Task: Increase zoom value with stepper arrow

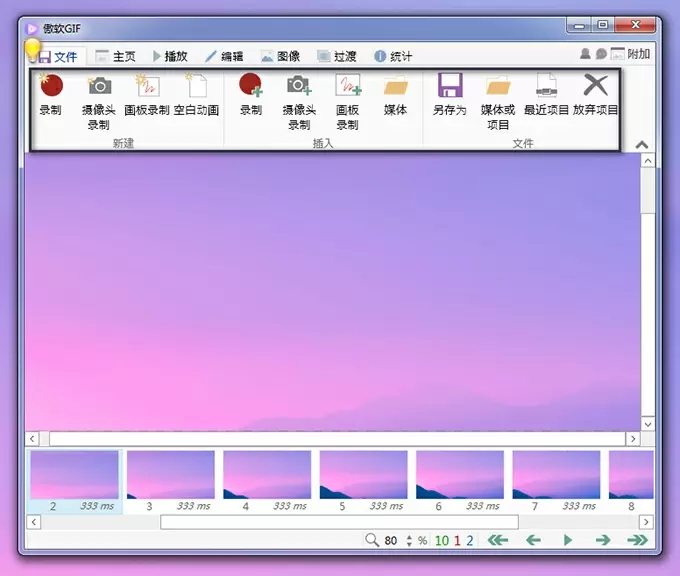Action: tap(407, 536)
